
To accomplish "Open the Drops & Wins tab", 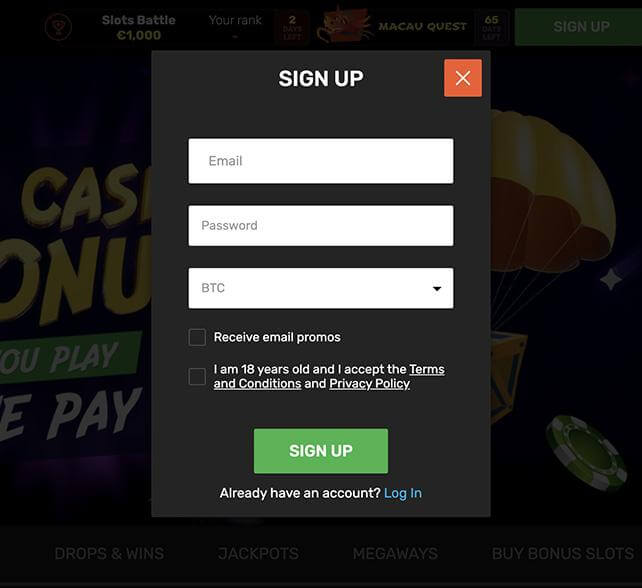I will tap(109, 554).
